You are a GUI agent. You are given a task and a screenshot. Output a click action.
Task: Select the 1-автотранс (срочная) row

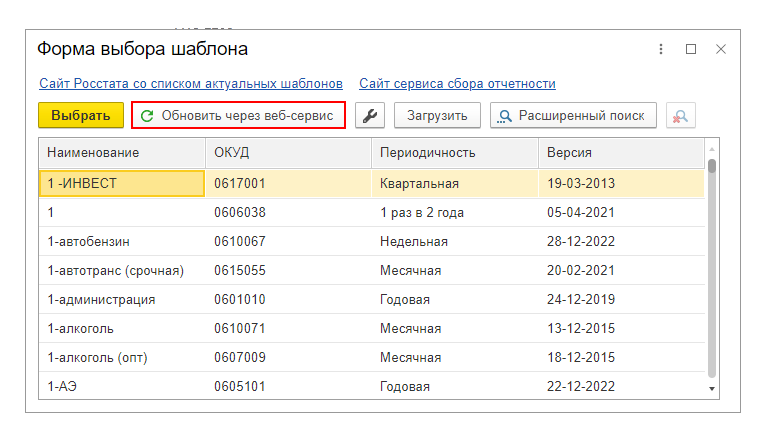372,270
